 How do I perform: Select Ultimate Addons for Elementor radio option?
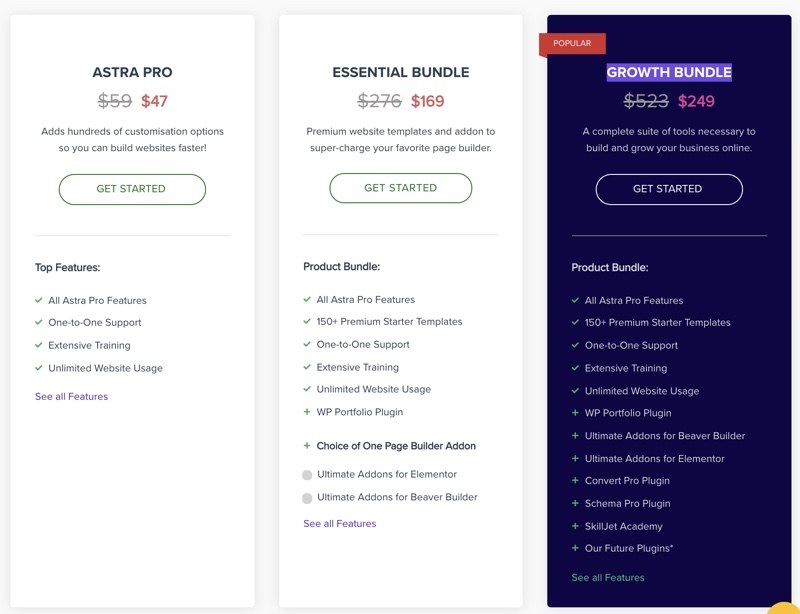pyautogui.click(x=307, y=475)
